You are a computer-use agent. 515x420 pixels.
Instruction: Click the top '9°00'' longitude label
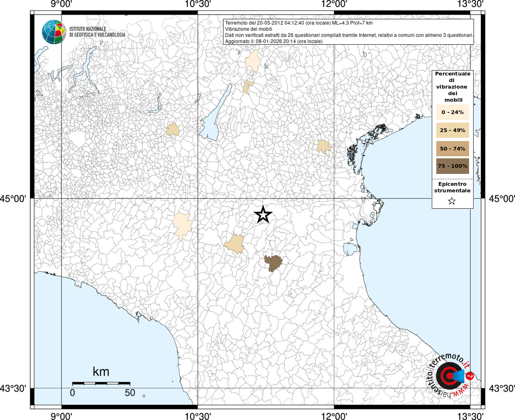[62, 4]
